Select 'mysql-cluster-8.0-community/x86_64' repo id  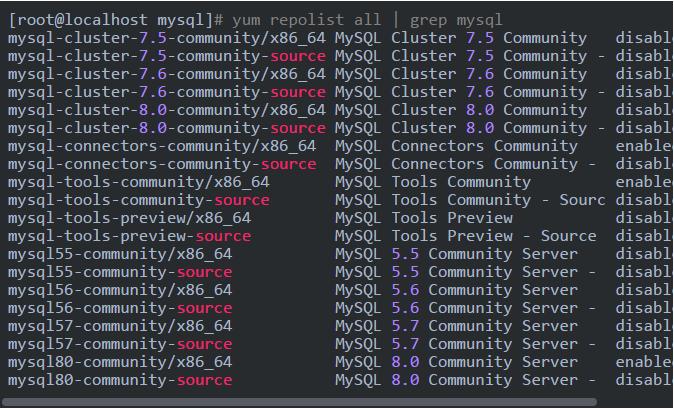coord(167,110)
